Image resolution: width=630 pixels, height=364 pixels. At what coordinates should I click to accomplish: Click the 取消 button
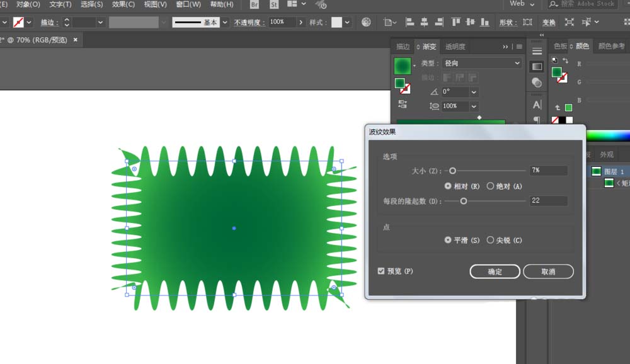[x=548, y=271]
